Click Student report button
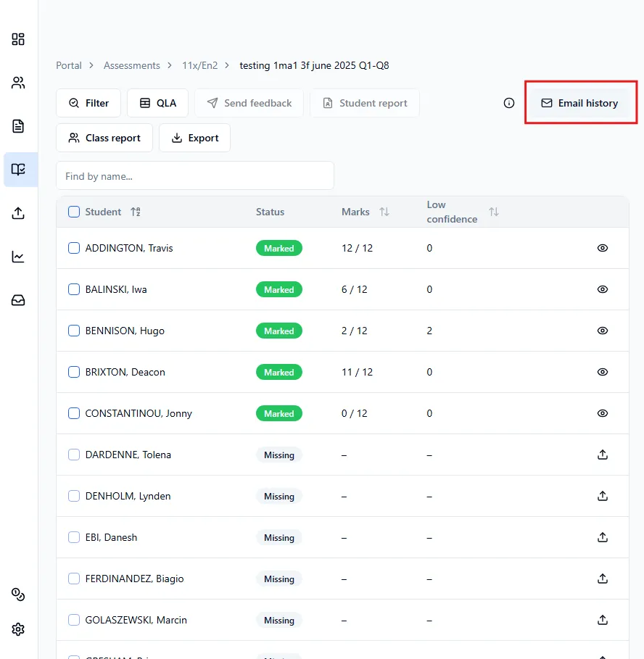This screenshot has width=644, height=659. [365, 103]
